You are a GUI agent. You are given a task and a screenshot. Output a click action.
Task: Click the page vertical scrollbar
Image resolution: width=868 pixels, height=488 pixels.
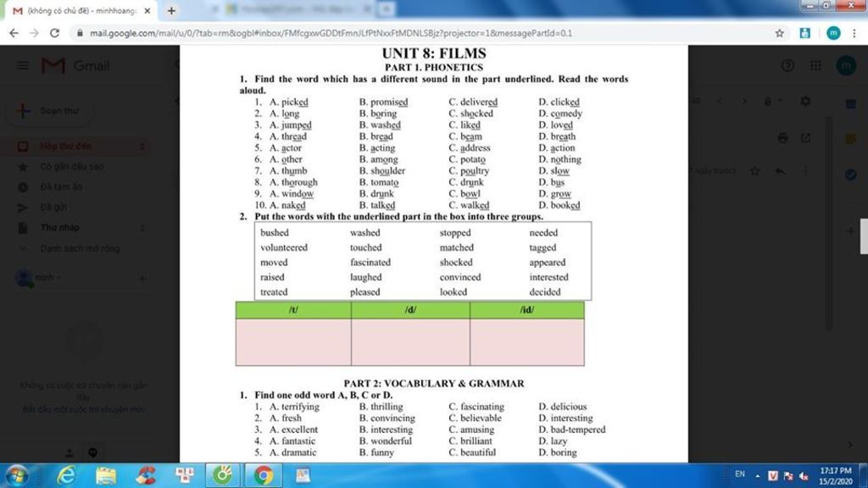tap(864, 236)
